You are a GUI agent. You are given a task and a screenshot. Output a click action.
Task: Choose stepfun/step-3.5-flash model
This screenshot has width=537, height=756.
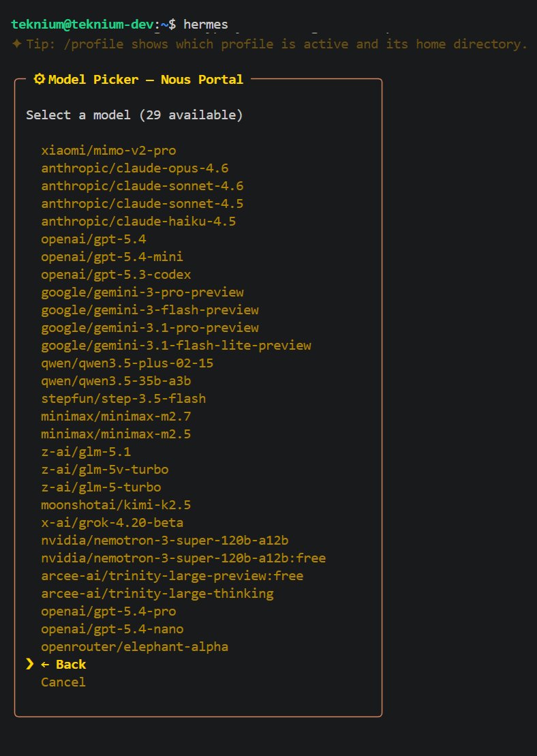[123, 399]
